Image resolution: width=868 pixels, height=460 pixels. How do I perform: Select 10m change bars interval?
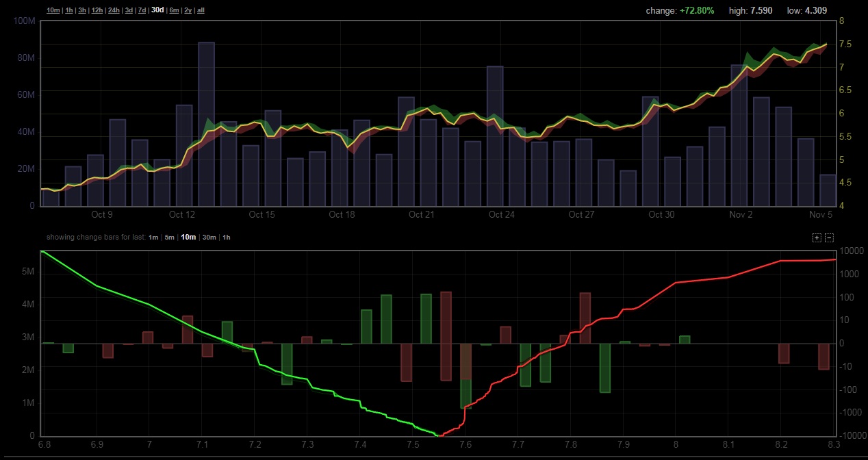click(188, 238)
